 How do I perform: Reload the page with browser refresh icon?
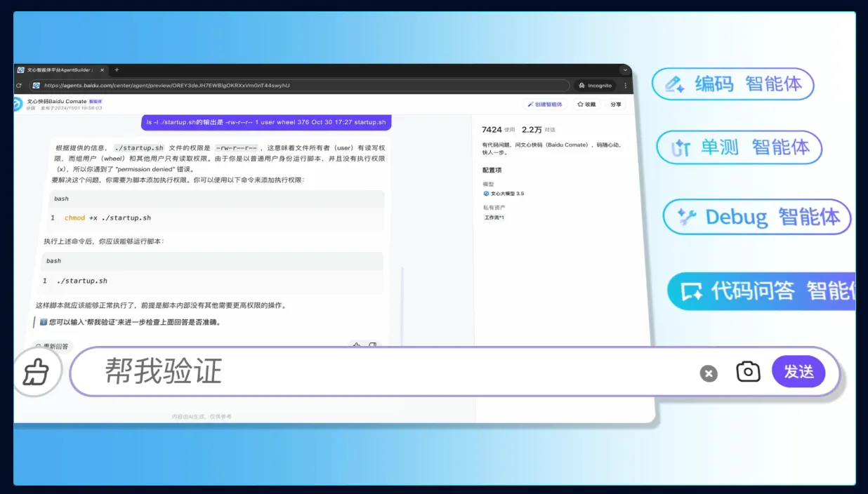click(19, 86)
